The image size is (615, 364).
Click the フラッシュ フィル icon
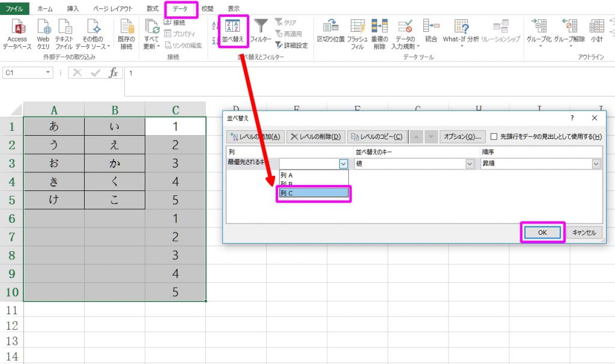[357, 27]
